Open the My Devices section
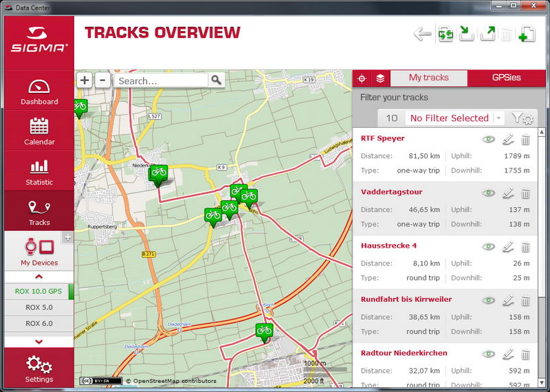 click(39, 252)
